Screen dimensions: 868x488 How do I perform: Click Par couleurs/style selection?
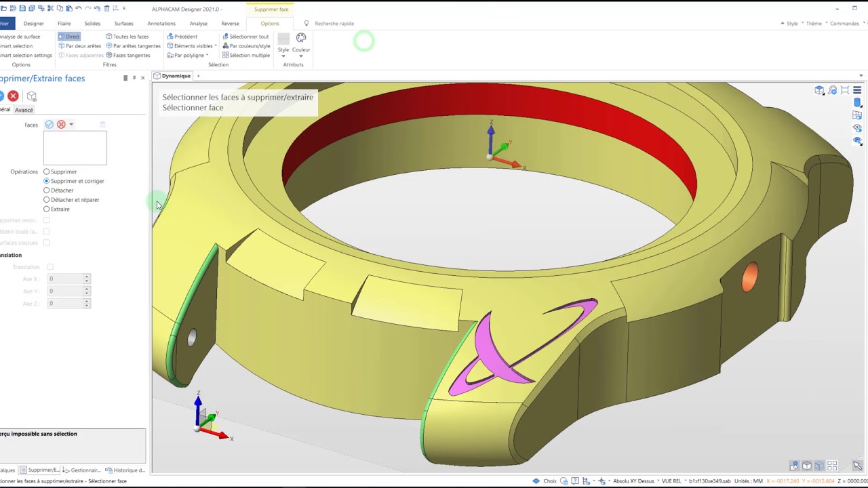(x=246, y=46)
